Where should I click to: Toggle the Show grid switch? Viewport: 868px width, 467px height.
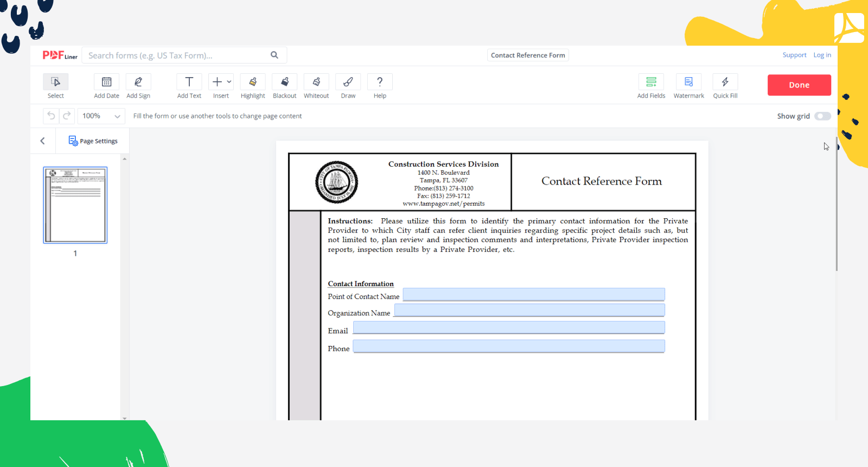pos(822,116)
